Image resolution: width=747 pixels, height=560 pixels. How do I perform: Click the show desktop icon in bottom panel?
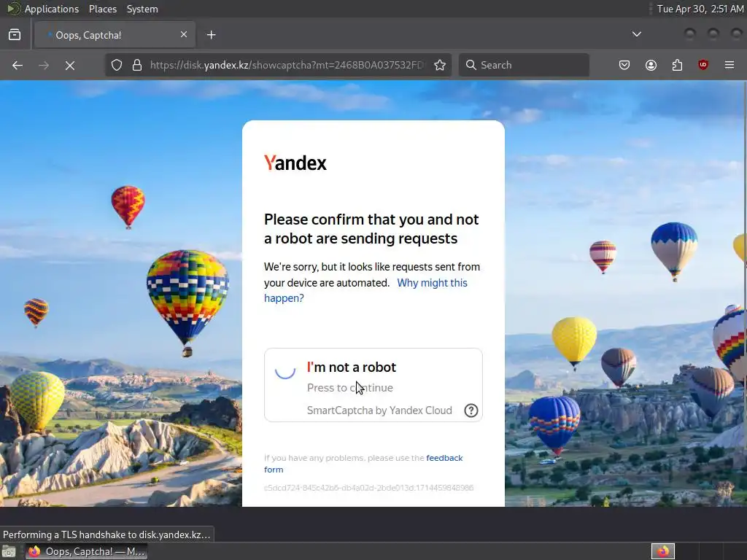[x=9, y=551]
